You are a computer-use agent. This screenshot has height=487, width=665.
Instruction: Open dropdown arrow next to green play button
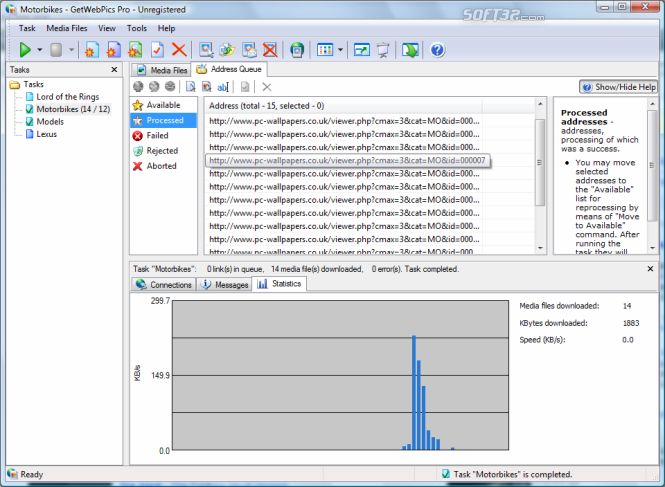coord(40,50)
